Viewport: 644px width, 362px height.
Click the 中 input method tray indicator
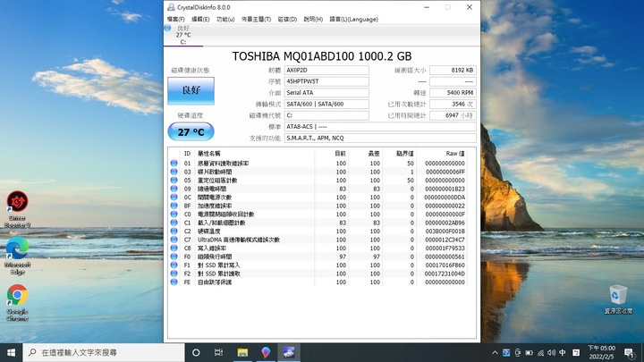click(x=563, y=352)
